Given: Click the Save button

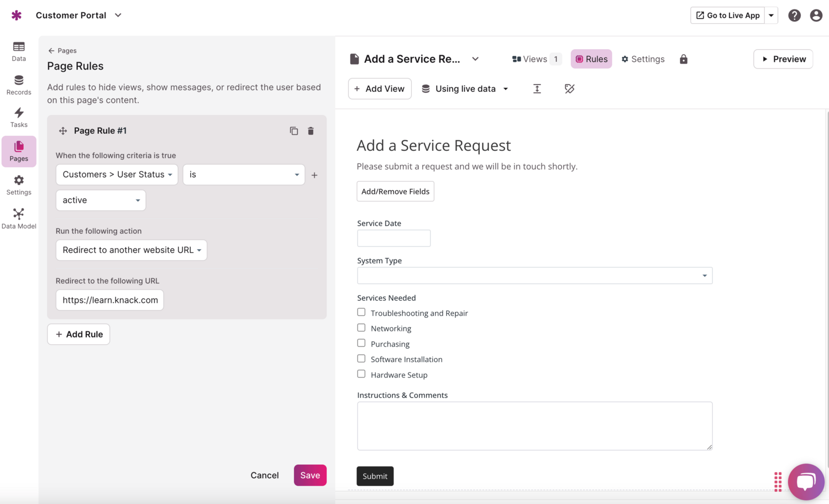Looking at the screenshot, I should [310, 475].
